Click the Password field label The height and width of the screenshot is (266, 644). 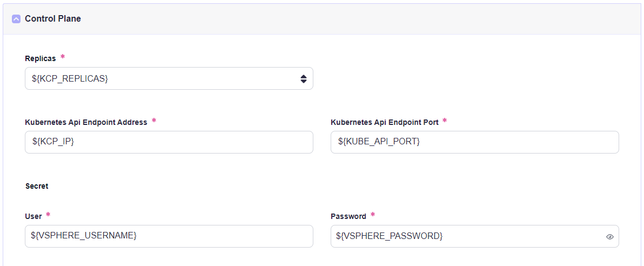click(348, 216)
